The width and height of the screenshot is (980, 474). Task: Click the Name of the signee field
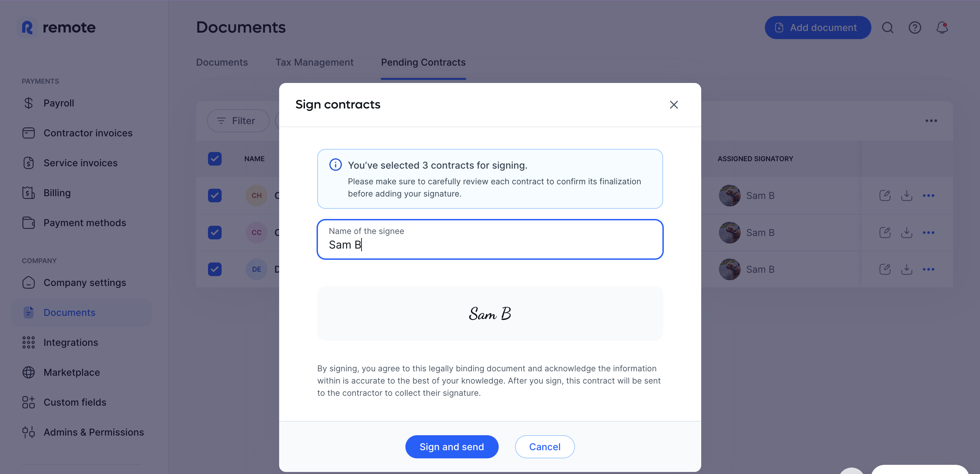pos(489,239)
